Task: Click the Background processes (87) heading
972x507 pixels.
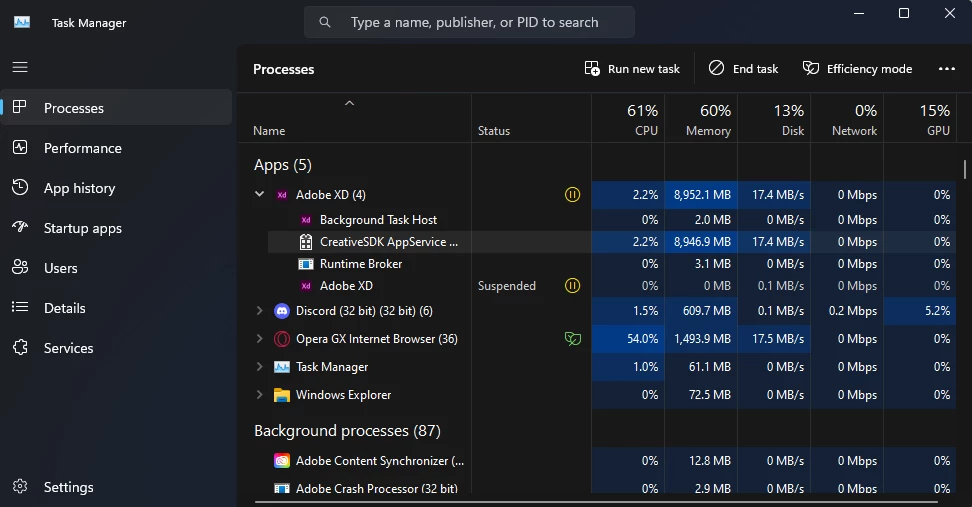Action: pos(347,431)
